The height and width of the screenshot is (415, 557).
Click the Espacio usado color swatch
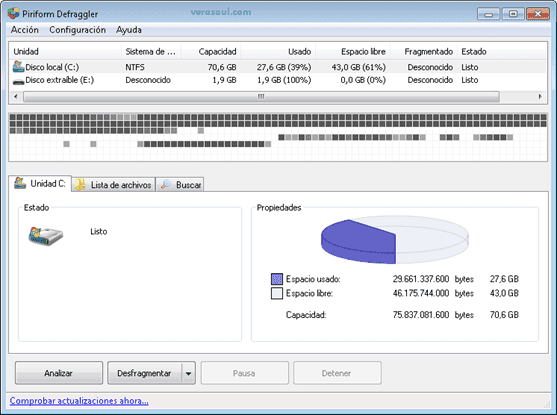pyautogui.click(x=277, y=279)
